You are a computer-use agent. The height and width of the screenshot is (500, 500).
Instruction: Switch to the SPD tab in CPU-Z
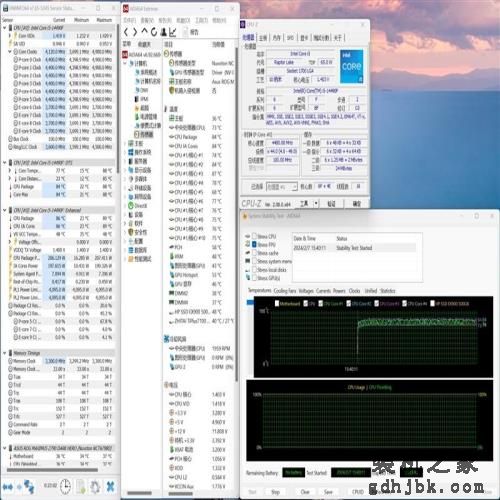(290, 38)
